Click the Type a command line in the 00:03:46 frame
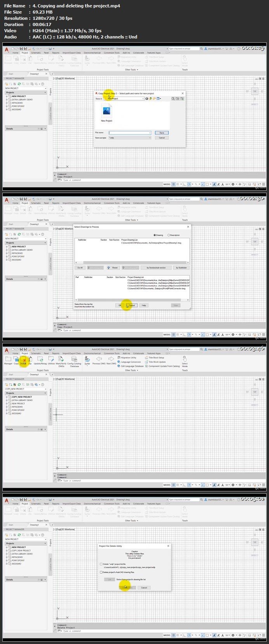Viewport: 269px width, 644px height. (x=72, y=480)
